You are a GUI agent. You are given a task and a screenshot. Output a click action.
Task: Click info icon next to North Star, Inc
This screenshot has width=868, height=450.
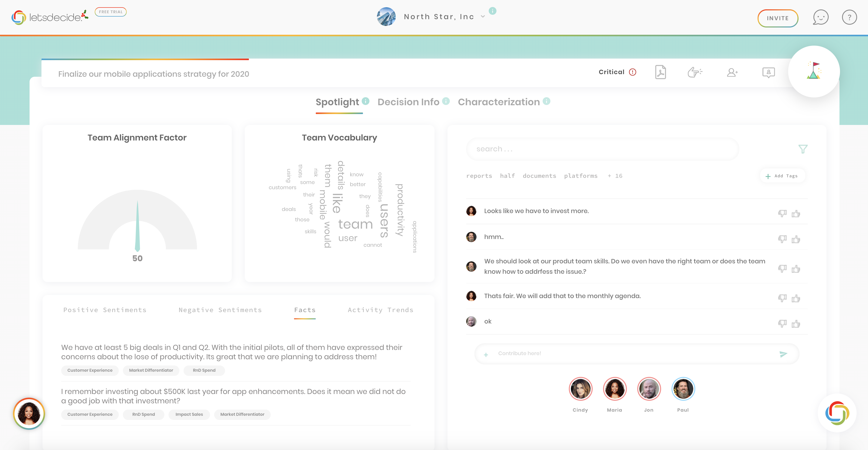492,11
